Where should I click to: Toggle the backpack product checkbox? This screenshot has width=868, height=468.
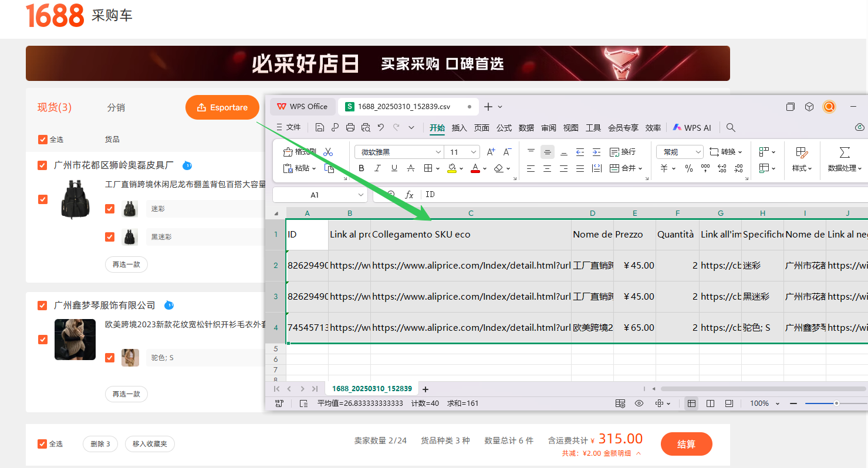point(42,199)
